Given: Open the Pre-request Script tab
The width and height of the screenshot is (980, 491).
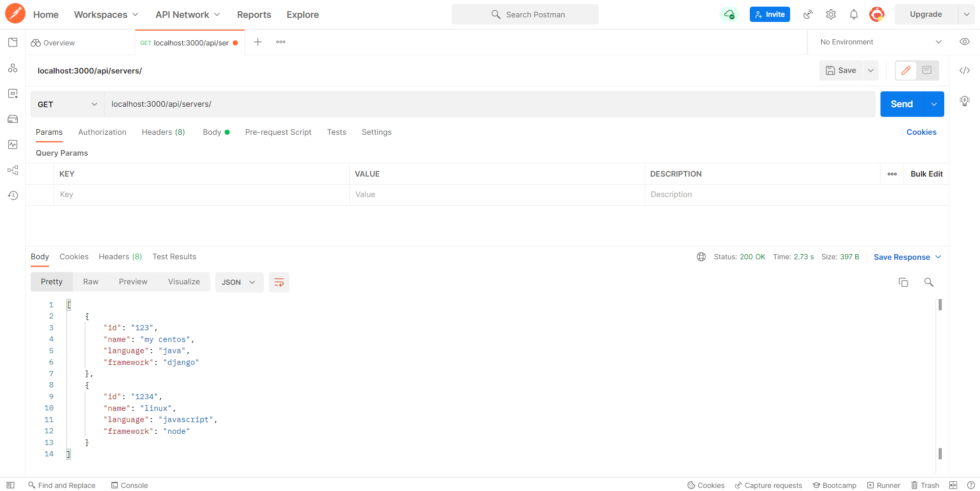Looking at the screenshot, I should 278,132.
